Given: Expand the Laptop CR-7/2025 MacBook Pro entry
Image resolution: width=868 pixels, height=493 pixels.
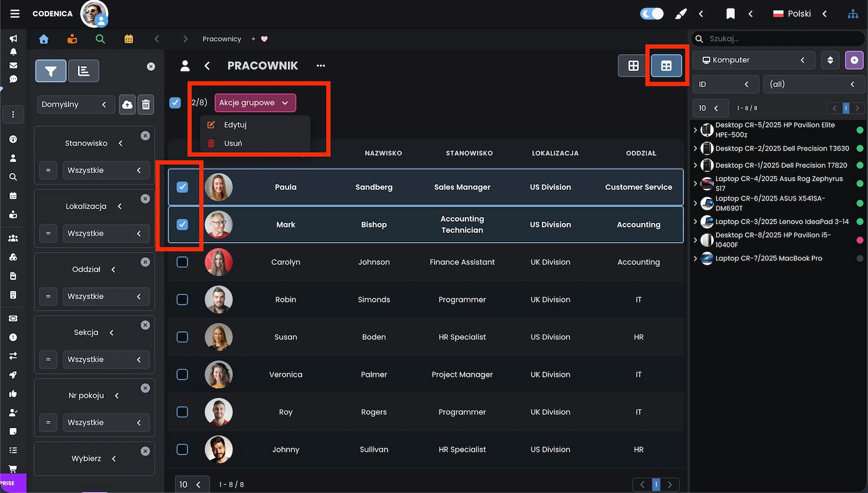Looking at the screenshot, I should 696,259.
